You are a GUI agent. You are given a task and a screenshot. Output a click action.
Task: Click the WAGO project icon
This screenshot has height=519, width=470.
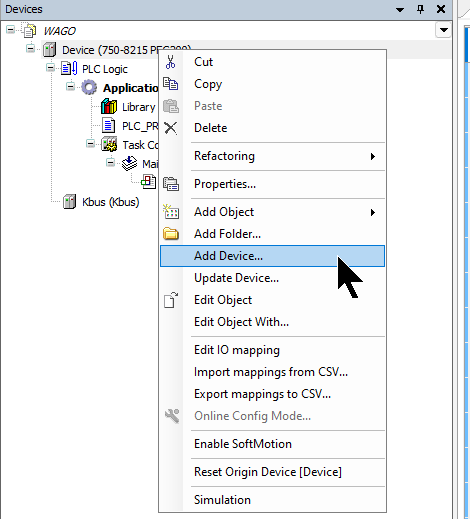tap(29, 30)
